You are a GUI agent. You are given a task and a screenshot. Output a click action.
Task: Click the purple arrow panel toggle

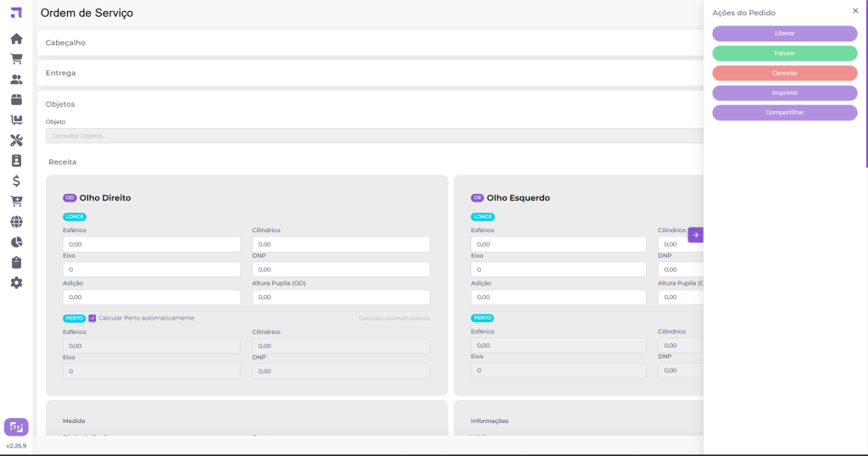(x=695, y=235)
